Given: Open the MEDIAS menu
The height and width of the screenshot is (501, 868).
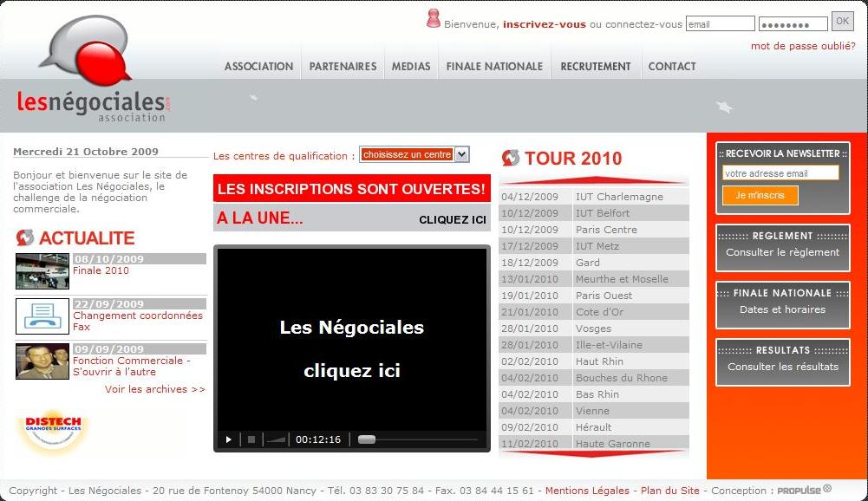Looking at the screenshot, I should (411, 67).
